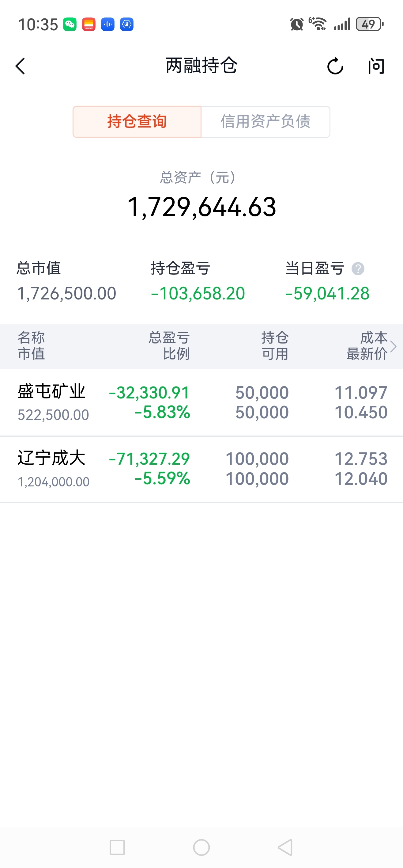This screenshot has width=403, height=868.
Task: Tap the back arrow icon
Action: (x=20, y=66)
